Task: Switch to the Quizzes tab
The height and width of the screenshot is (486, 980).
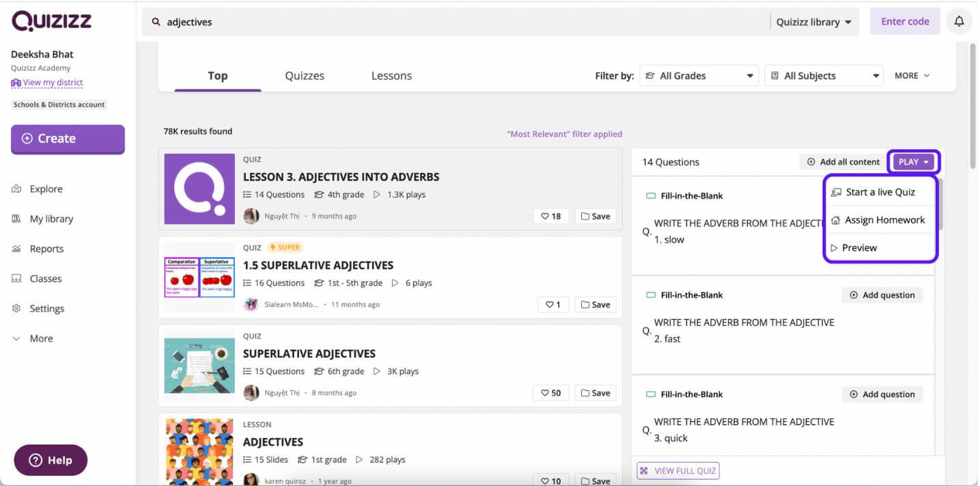Action: tap(305, 76)
